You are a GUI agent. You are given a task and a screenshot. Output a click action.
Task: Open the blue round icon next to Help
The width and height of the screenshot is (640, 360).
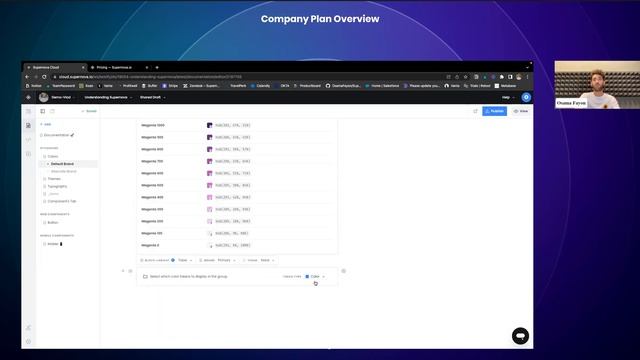tap(526, 97)
